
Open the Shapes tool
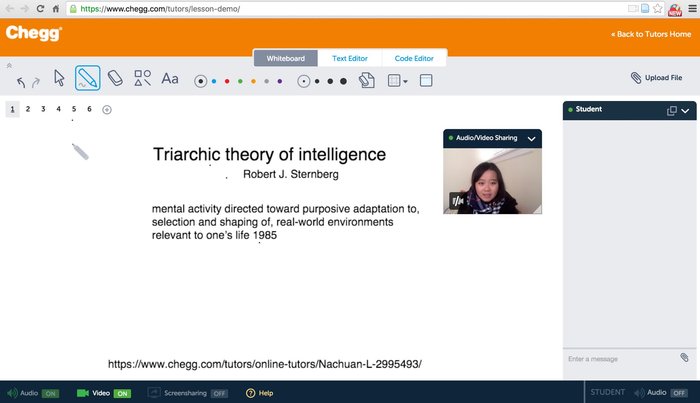pyautogui.click(x=142, y=78)
